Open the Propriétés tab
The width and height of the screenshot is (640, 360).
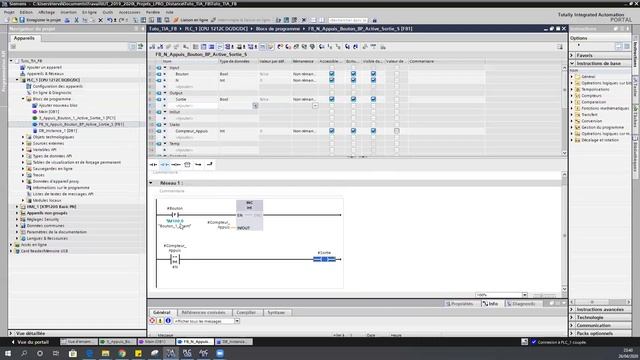[460, 304]
